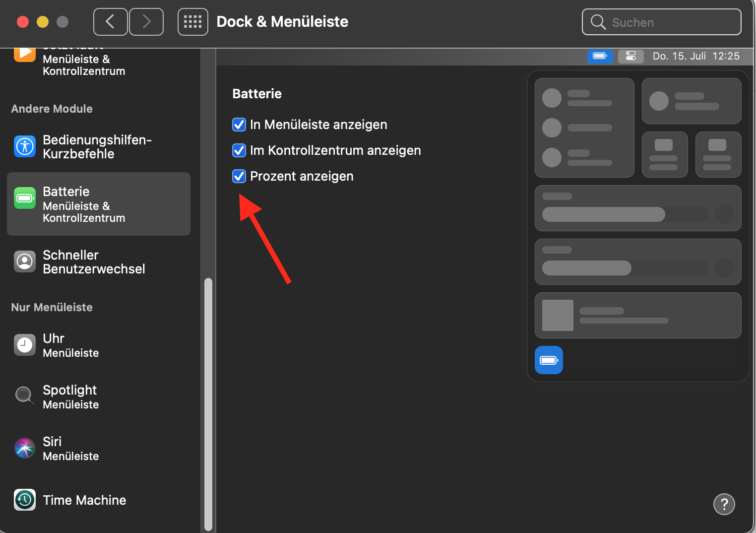Click Control Center icon in preview menu bar
Screen dimensions: 756x533
(630, 56)
